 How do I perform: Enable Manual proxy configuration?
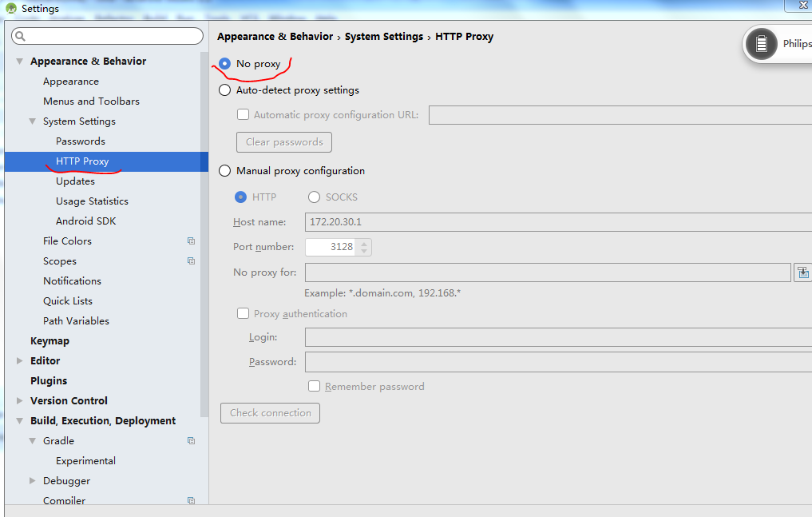[x=225, y=171]
